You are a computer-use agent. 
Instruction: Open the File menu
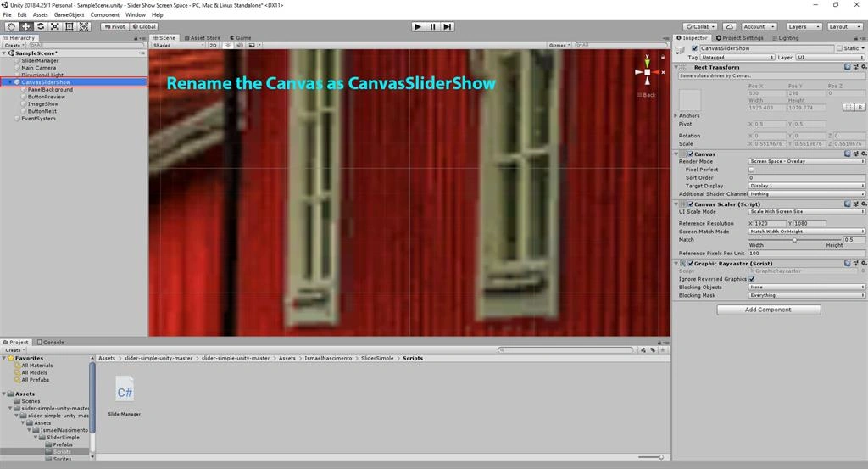(x=7, y=15)
